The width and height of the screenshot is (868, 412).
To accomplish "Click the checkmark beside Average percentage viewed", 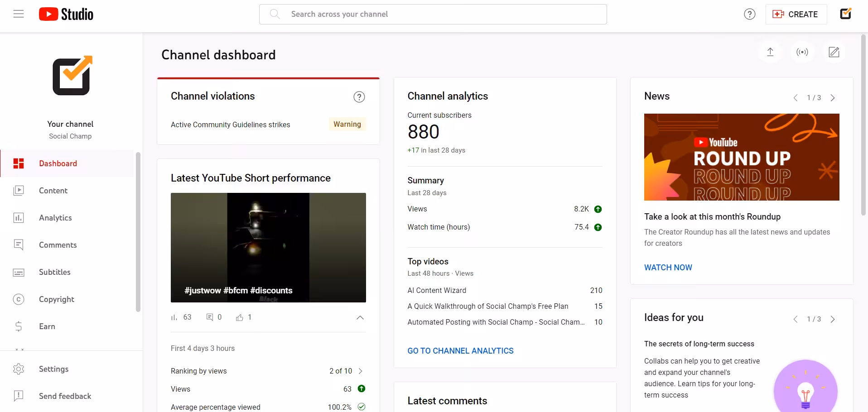I will pos(362,407).
